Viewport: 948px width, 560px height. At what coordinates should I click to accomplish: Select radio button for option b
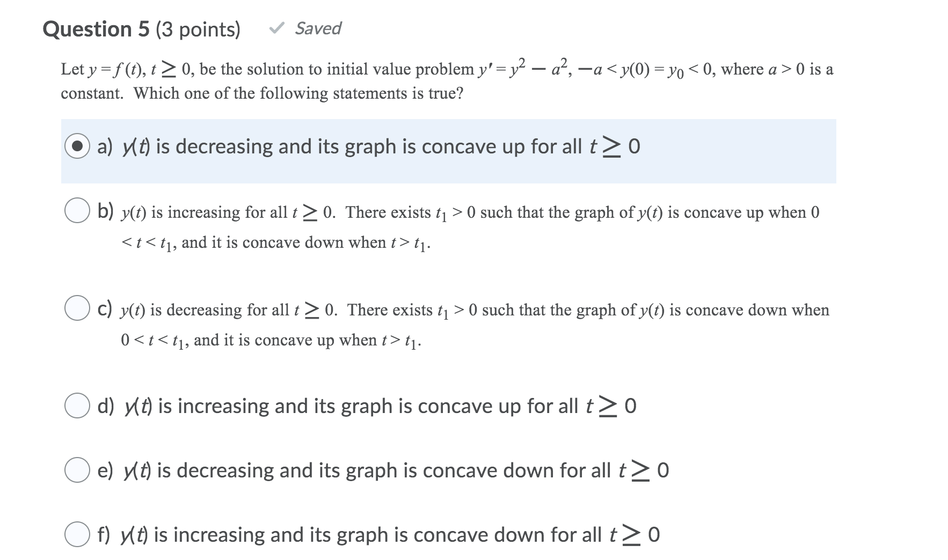pyautogui.click(x=77, y=211)
